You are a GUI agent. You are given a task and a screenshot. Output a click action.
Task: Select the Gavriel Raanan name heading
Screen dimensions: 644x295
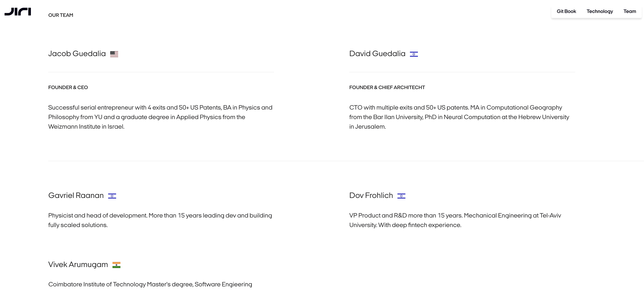(76, 195)
